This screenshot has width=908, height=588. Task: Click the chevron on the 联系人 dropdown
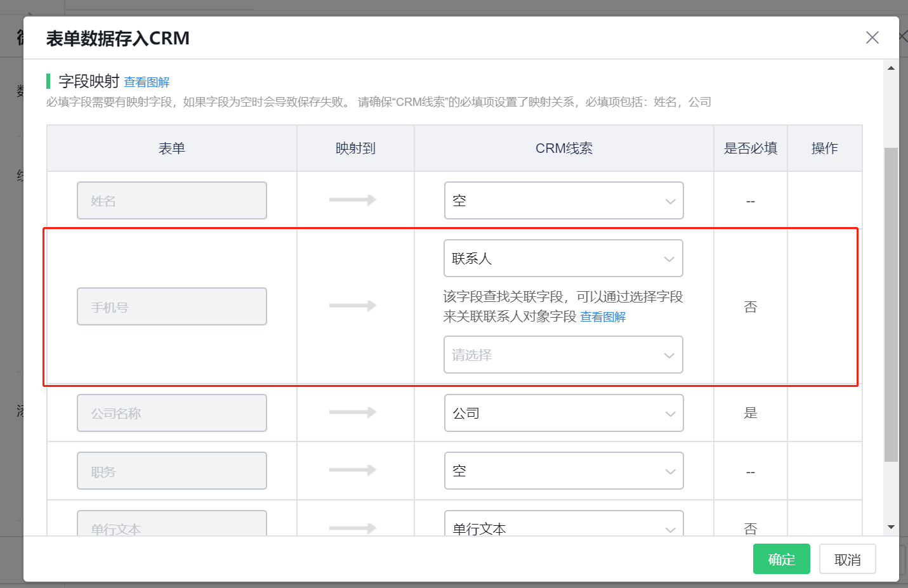coord(669,258)
